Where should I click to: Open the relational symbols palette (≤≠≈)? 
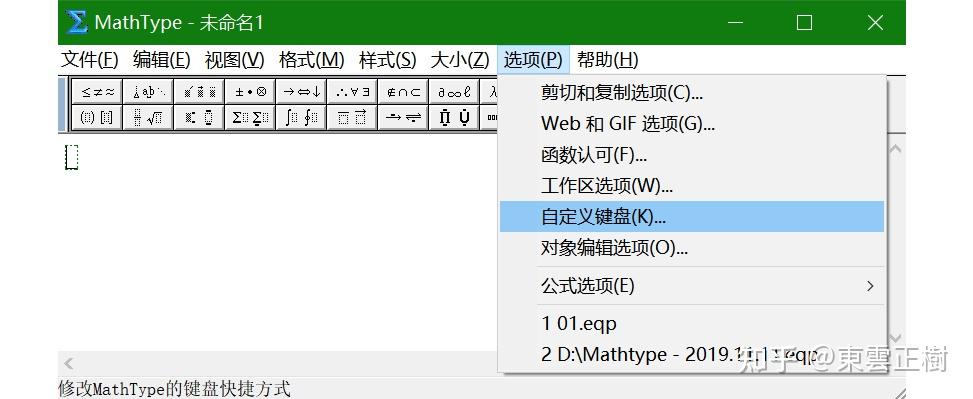(x=97, y=92)
